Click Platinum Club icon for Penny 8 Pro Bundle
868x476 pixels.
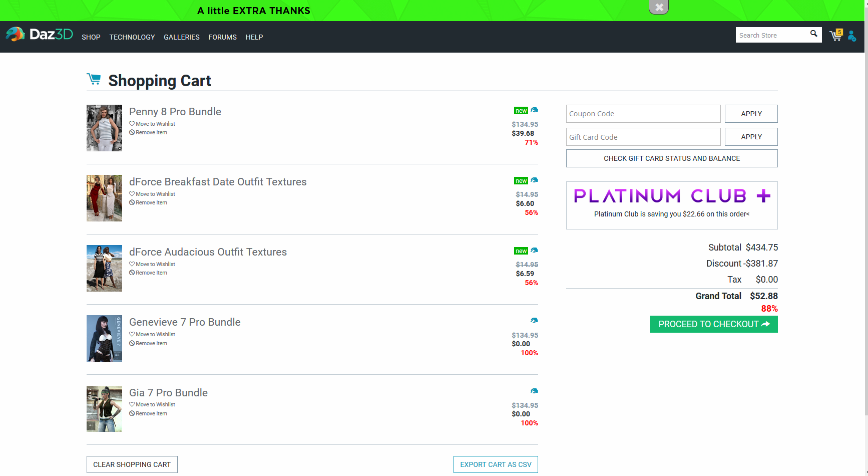click(x=534, y=110)
